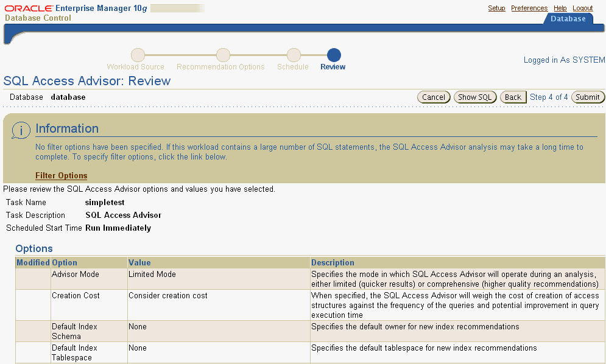
Task: Open the Show SQL dialog
Action: pyautogui.click(x=475, y=97)
